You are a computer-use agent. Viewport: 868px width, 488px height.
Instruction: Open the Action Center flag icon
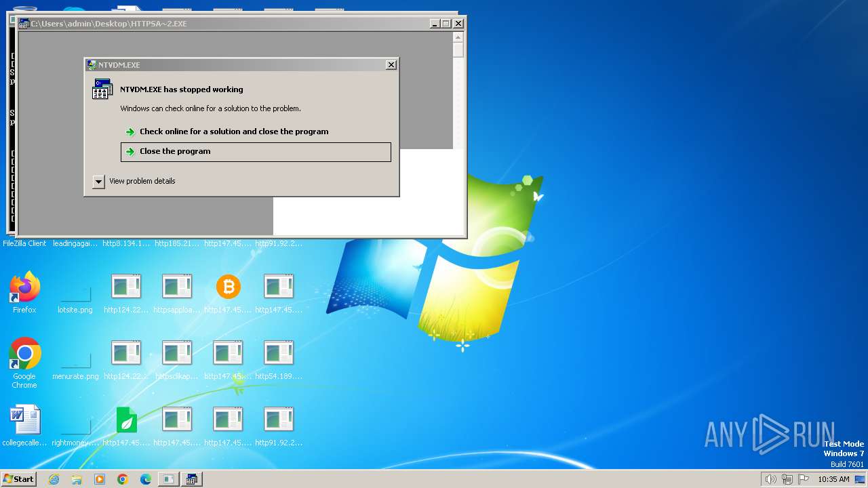(x=803, y=479)
